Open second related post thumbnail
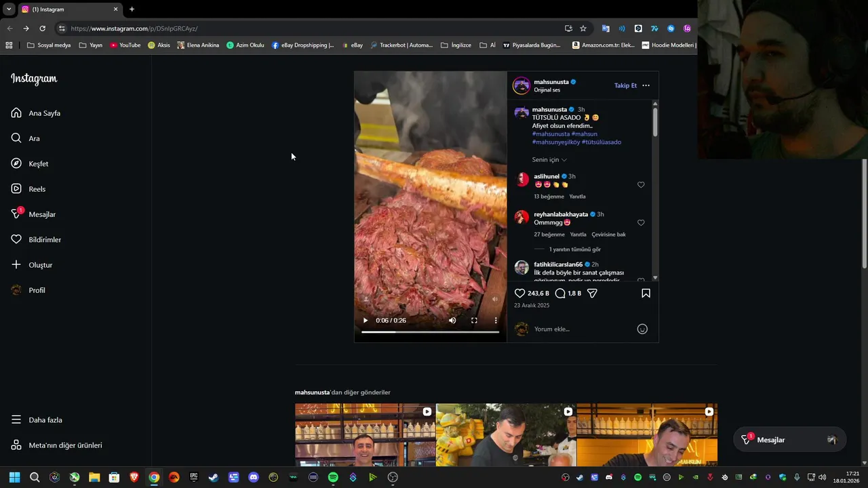 (506, 435)
